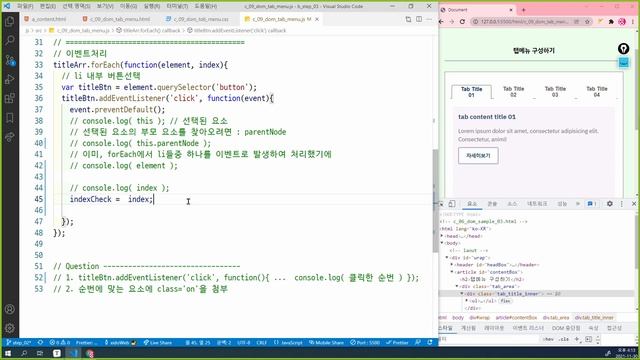Open the DevTools settings gear
This screenshot has height=360, width=640.
(610, 203)
